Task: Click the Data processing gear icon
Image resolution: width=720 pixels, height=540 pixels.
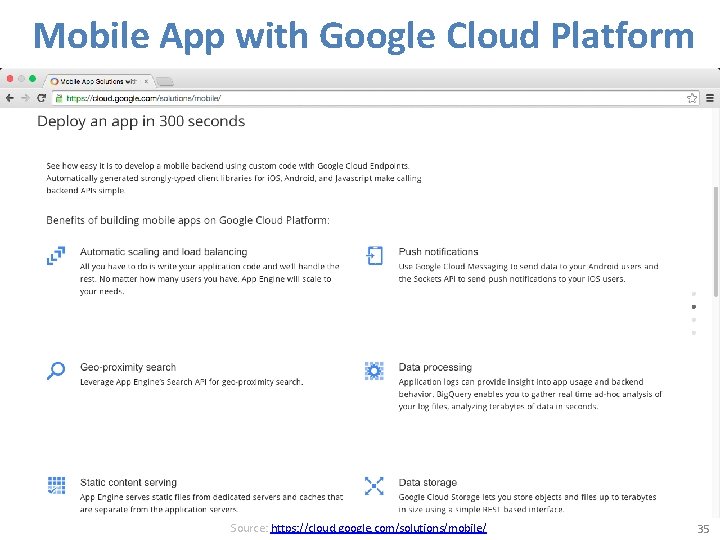Action: pyautogui.click(x=374, y=371)
